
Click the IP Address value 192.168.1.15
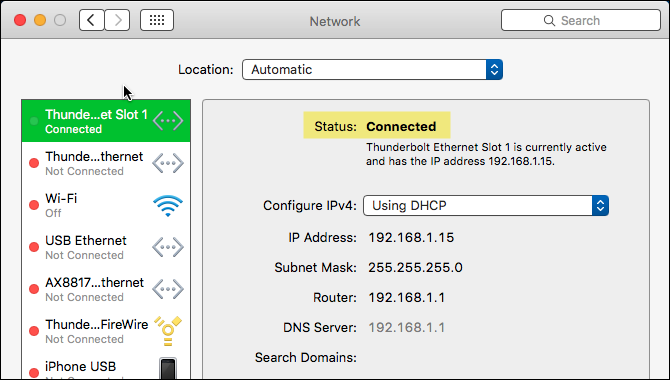point(411,238)
